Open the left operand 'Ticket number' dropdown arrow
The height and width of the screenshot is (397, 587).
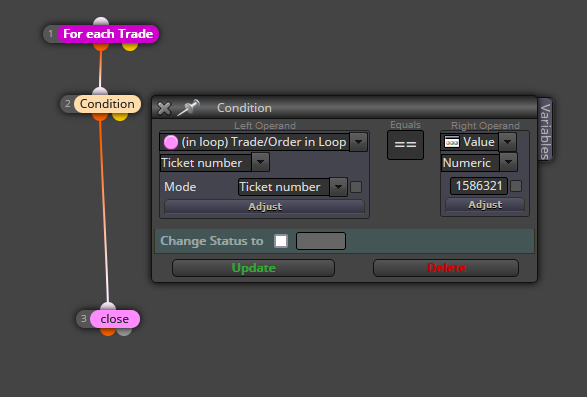click(x=261, y=163)
